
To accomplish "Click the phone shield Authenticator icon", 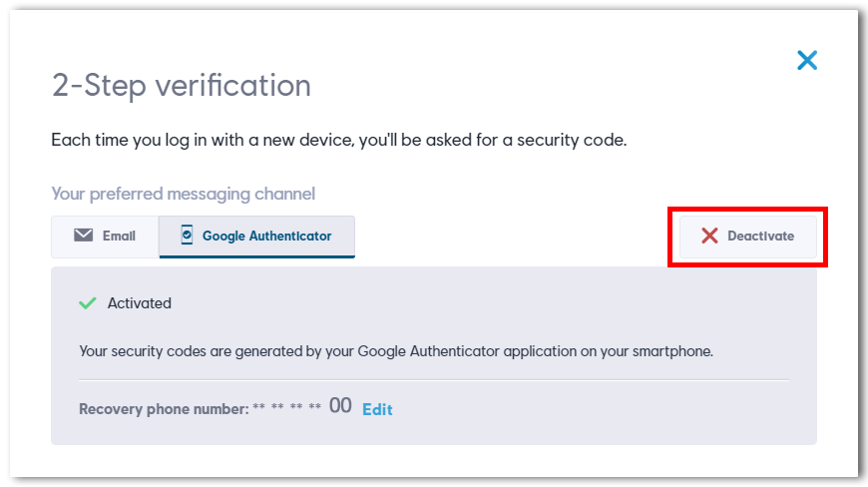I will (x=188, y=236).
